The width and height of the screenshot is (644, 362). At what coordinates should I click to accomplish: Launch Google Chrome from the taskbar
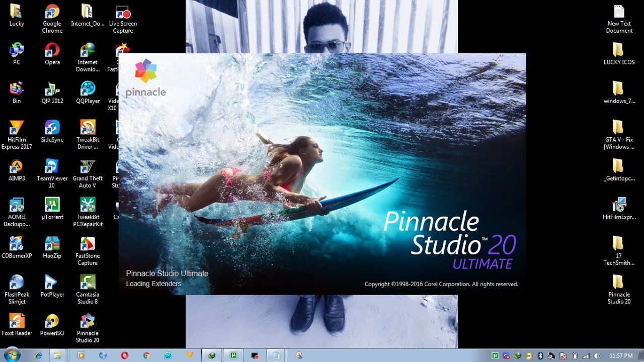[x=146, y=355]
